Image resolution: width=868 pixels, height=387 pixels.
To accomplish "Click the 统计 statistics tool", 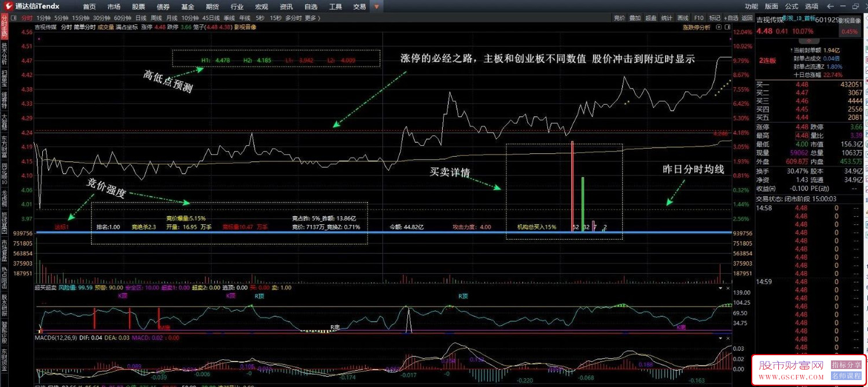I will click(667, 18).
